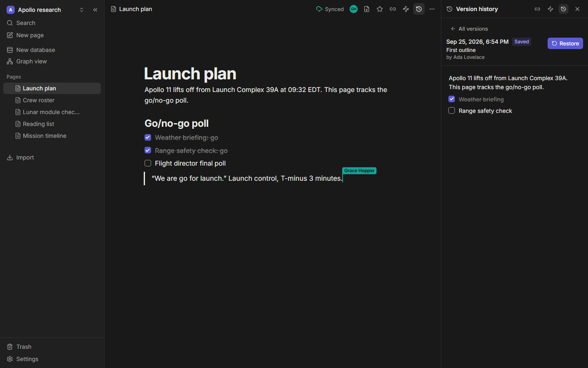Click the history icon in Version history panel header
Viewport: 588px width, 368px height.
coord(563,9)
